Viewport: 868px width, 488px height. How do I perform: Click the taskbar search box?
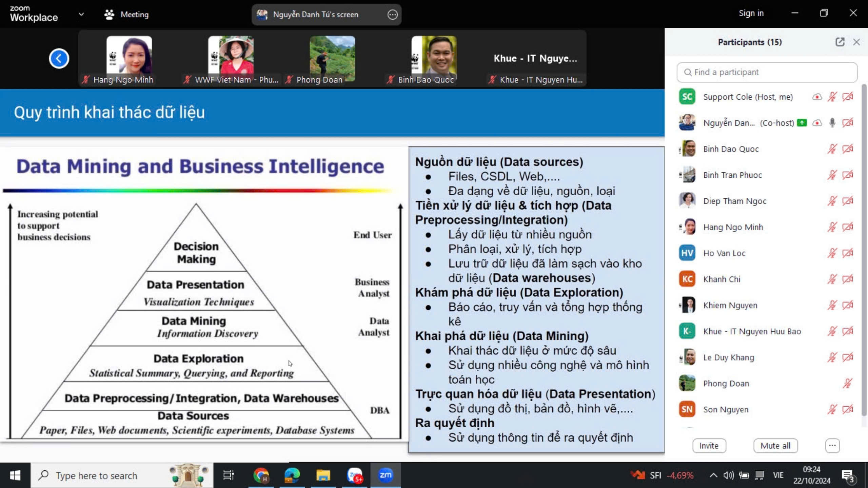point(122,475)
